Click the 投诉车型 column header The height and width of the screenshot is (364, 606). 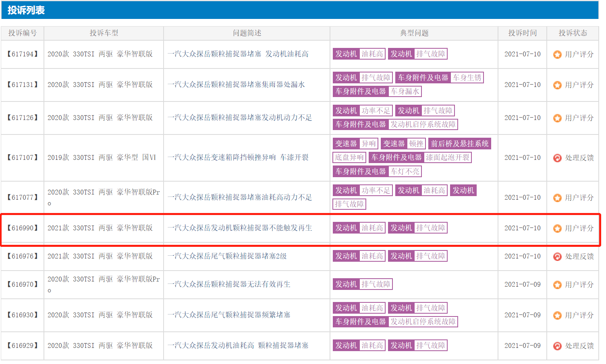point(104,33)
